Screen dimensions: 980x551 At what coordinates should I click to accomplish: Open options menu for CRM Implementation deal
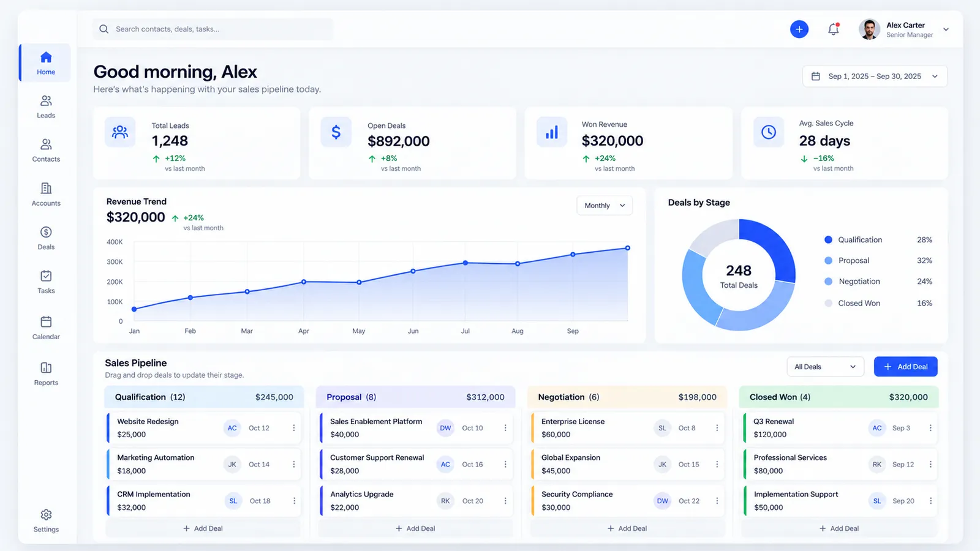click(x=294, y=501)
